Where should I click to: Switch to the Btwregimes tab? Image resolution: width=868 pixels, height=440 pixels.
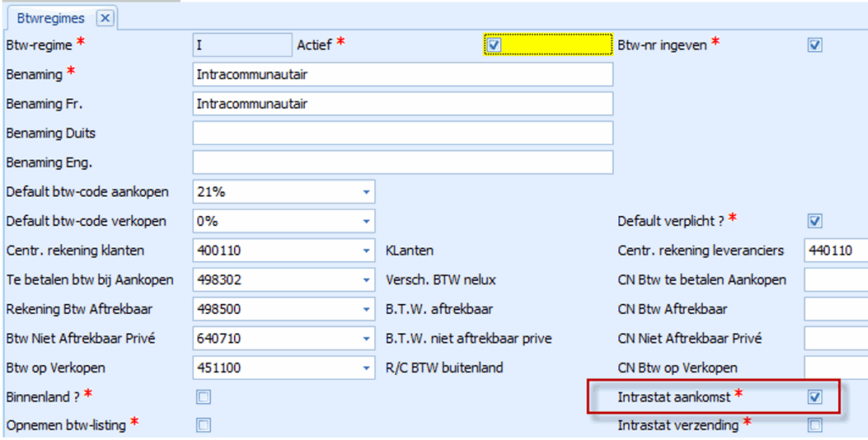click(x=51, y=17)
